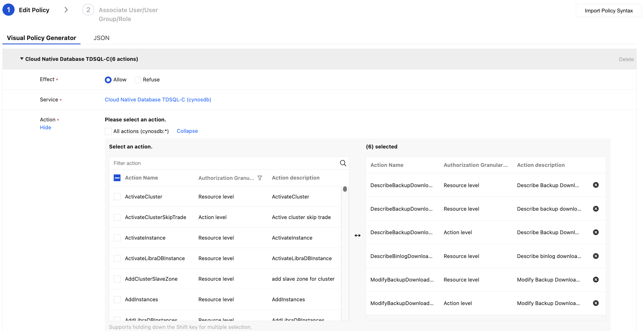
Task: Click the search magnifier in Filter action
Action: coord(343,163)
